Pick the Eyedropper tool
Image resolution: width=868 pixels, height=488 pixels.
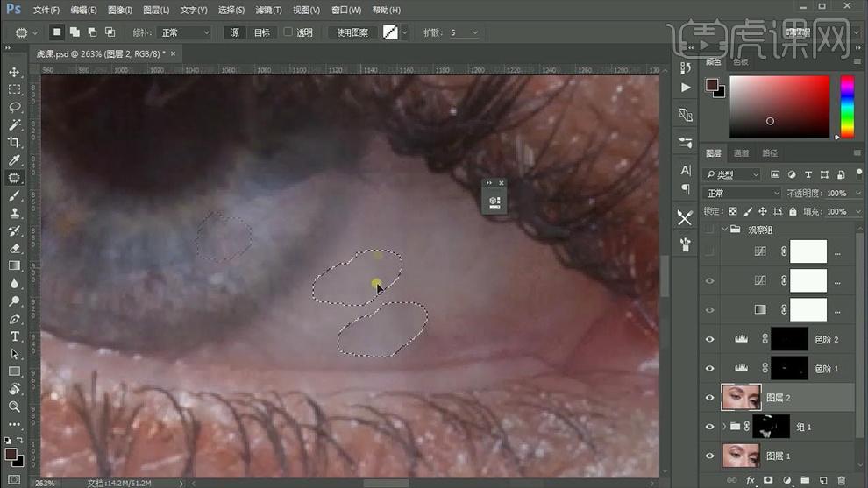coord(15,160)
